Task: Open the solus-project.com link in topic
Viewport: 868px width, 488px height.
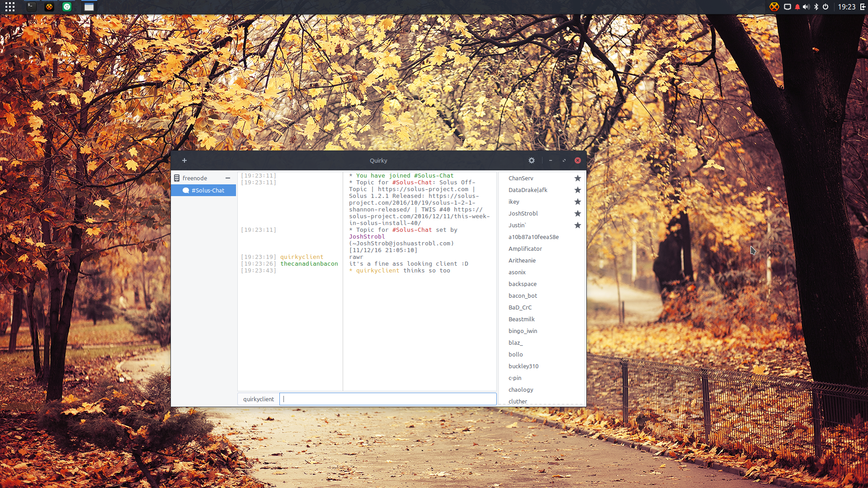Action: point(423,189)
